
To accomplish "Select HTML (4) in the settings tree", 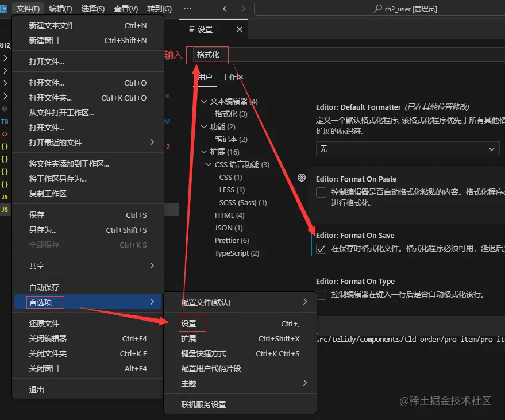I will click(229, 215).
